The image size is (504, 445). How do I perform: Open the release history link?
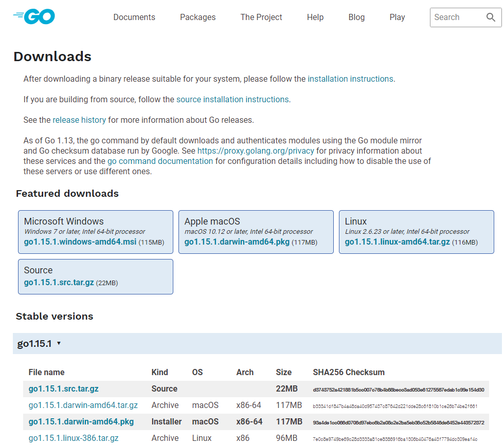click(x=79, y=120)
